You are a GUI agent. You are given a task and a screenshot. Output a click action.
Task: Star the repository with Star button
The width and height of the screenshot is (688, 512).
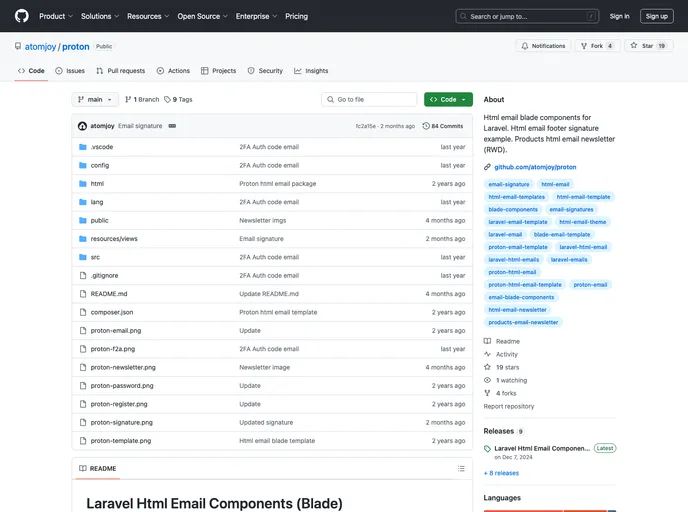(x=649, y=46)
